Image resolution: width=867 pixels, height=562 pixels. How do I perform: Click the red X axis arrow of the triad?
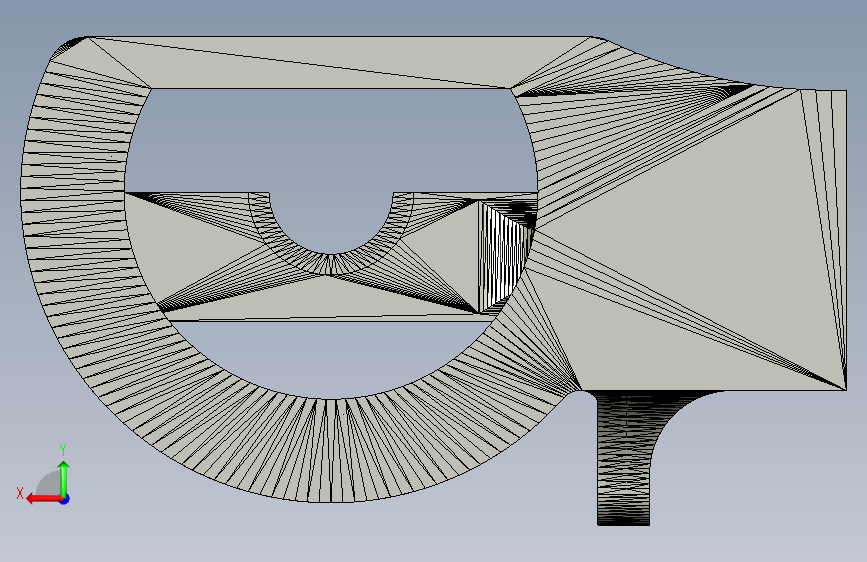[x=44, y=499]
